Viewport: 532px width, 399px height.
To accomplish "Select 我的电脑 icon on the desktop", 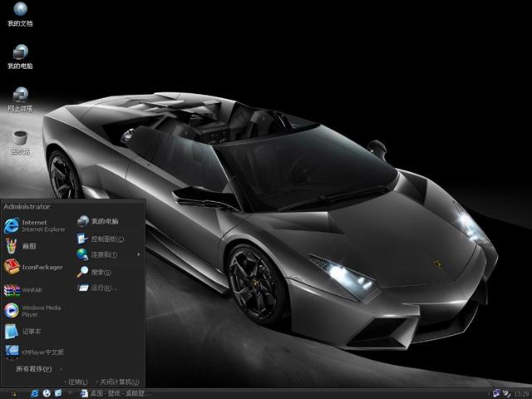I will 20,57.
